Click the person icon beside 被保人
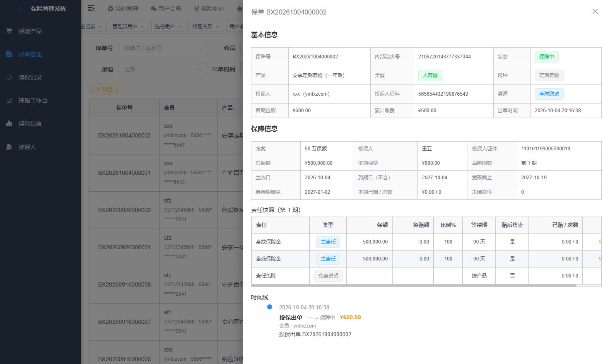 coord(9,147)
